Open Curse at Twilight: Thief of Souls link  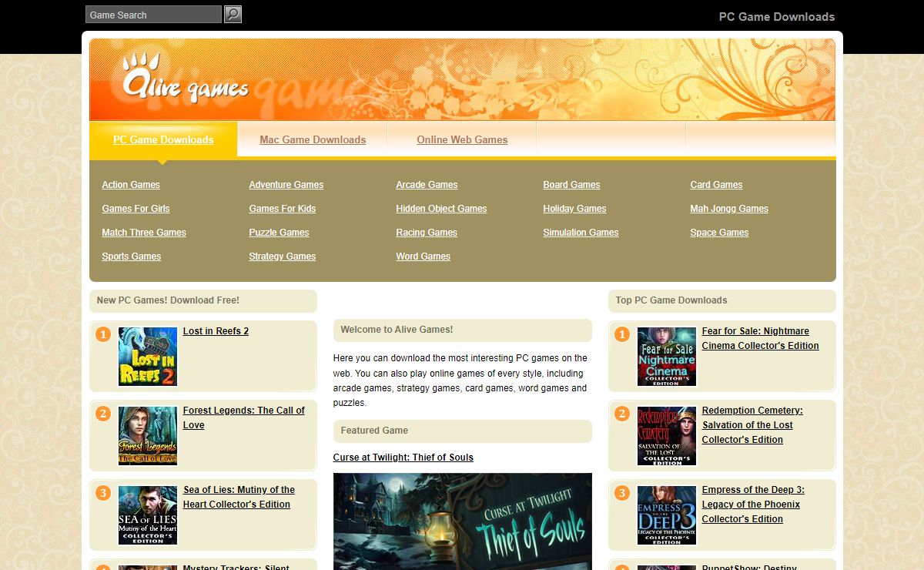(x=403, y=458)
